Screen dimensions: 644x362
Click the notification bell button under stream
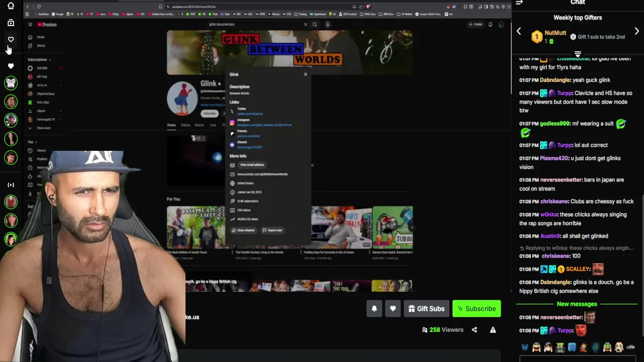(x=374, y=309)
